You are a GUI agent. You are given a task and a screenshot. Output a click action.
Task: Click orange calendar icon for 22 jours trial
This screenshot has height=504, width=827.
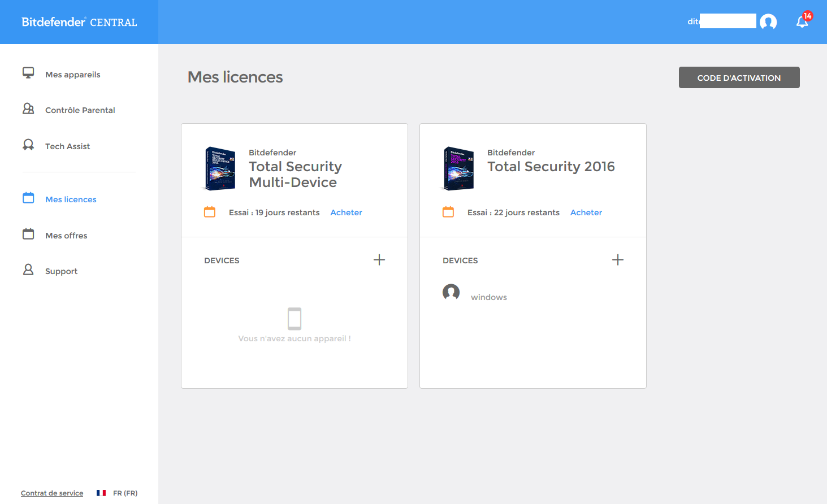[448, 212]
